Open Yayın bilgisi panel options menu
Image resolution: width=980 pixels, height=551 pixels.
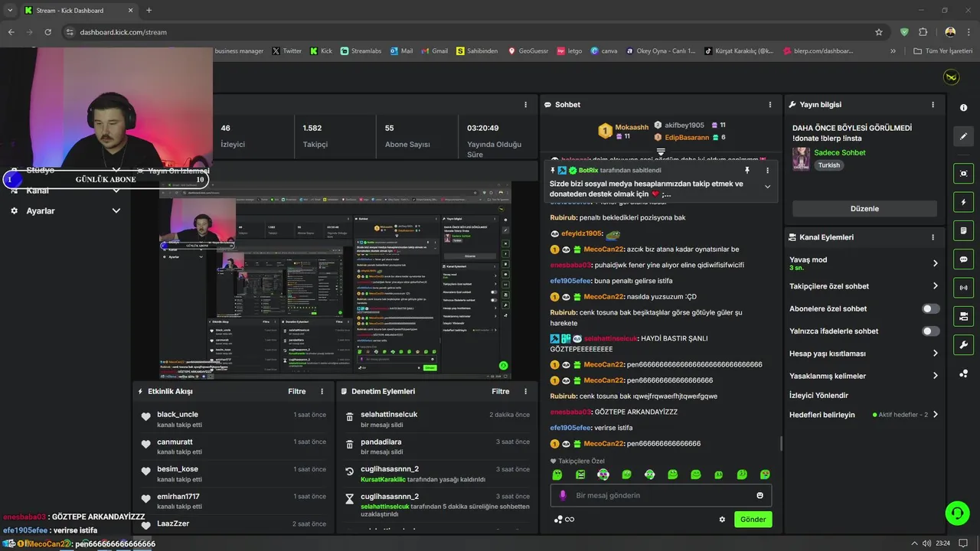pyautogui.click(x=933, y=105)
